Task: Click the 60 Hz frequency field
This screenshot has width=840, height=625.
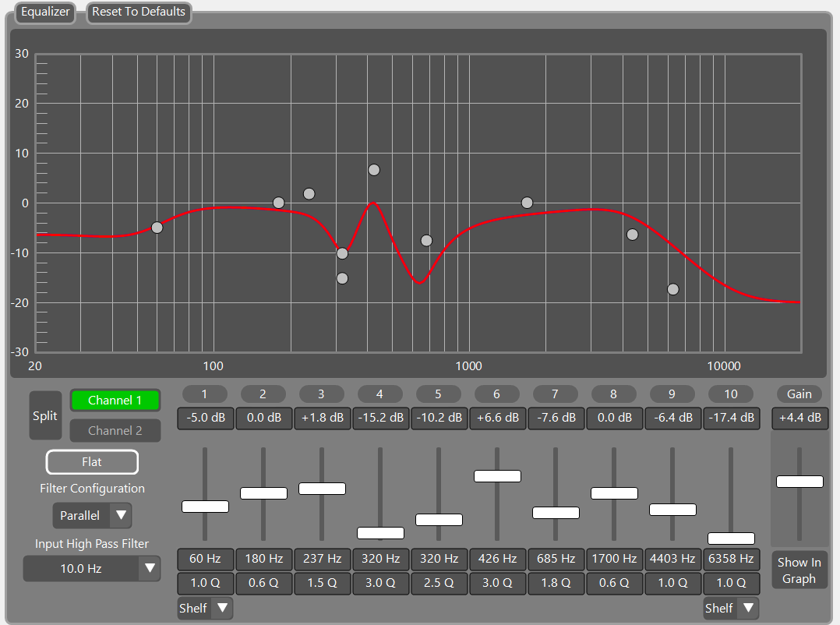Action: [x=206, y=559]
